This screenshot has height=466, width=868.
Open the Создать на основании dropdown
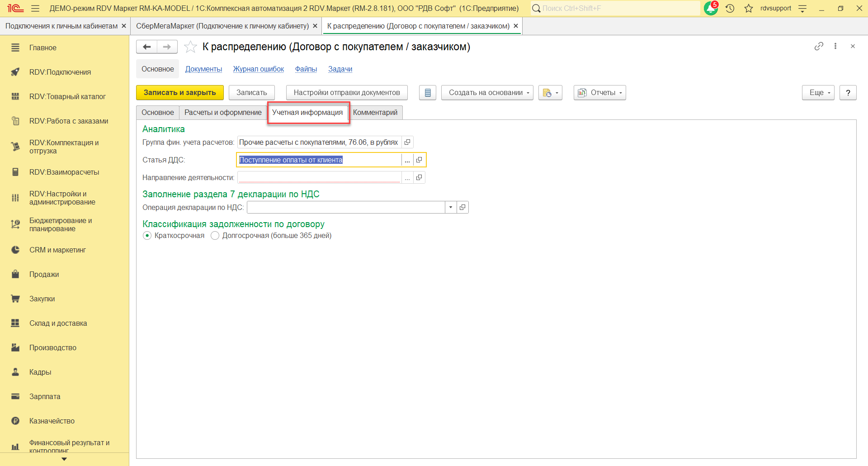(x=487, y=93)
